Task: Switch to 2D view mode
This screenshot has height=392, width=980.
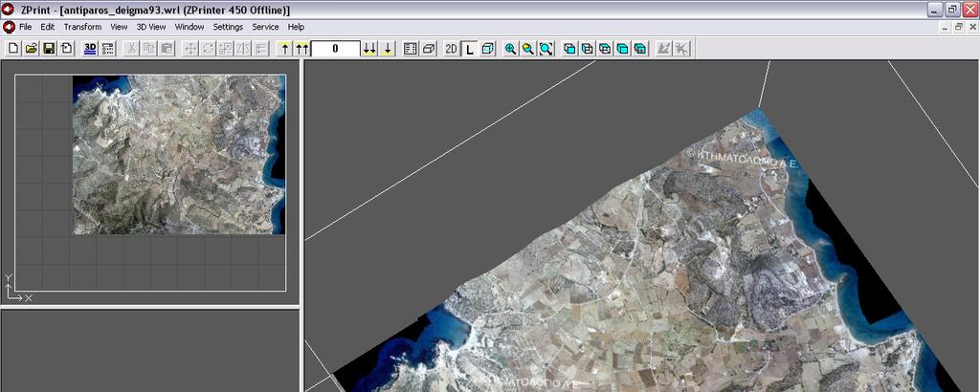Action: click(x=452, y=49)
